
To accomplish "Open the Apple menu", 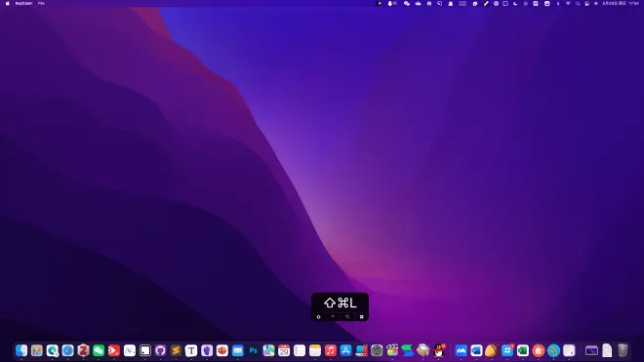I will (x=8, y=3).
